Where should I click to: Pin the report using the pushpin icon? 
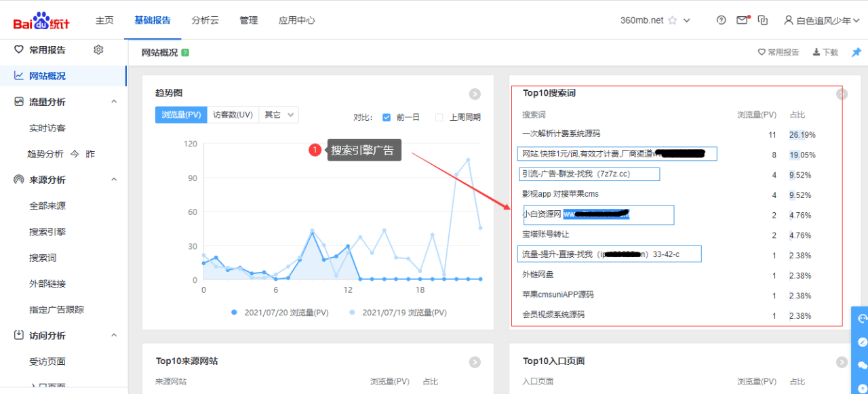point(856,52)
